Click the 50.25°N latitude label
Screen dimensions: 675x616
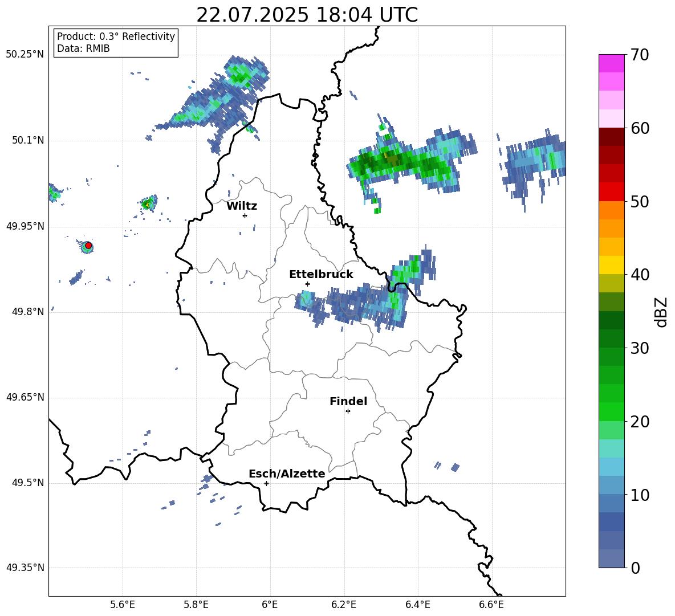[25, 55]
